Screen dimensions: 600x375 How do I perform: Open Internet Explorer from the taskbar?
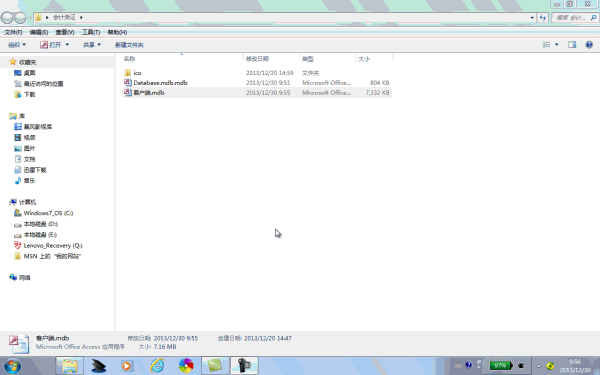click(157, 366)
